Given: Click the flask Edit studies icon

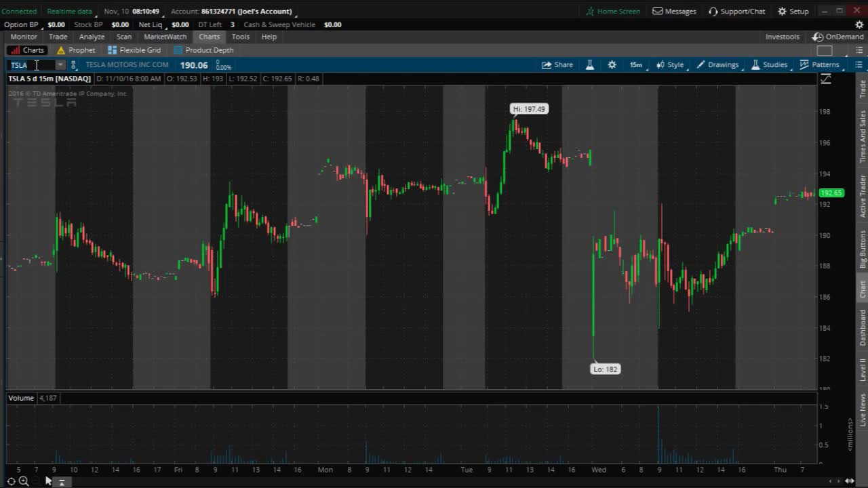Looking at the screenshot, I should point(590,65).
